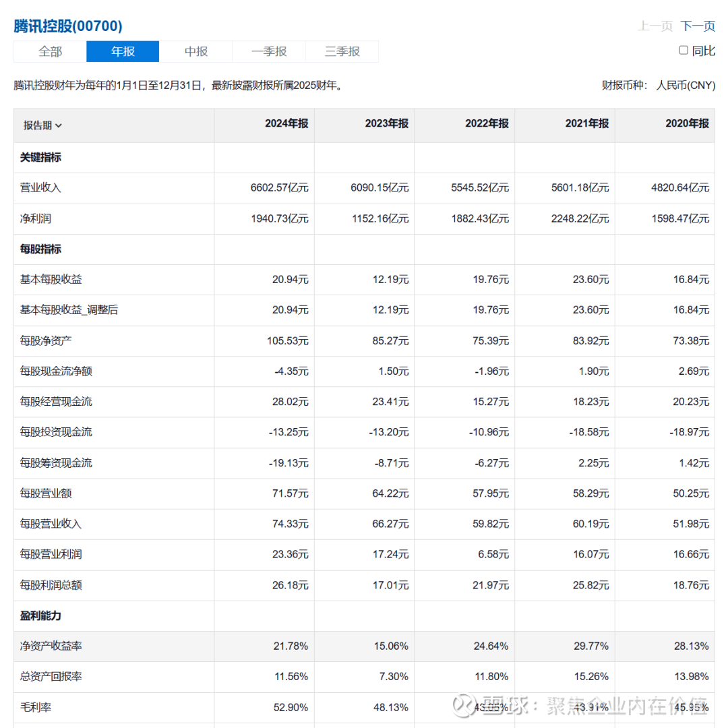The width and height of the screenshot is (728, 728).
Task: Select the 年报 tab
Action: tap(123, 51)
